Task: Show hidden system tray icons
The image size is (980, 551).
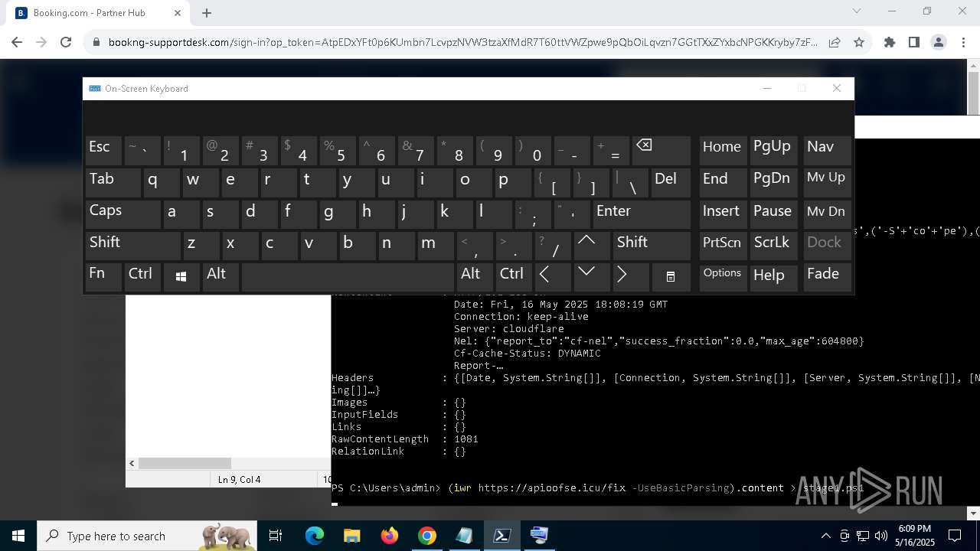Action: click(825, 536)
